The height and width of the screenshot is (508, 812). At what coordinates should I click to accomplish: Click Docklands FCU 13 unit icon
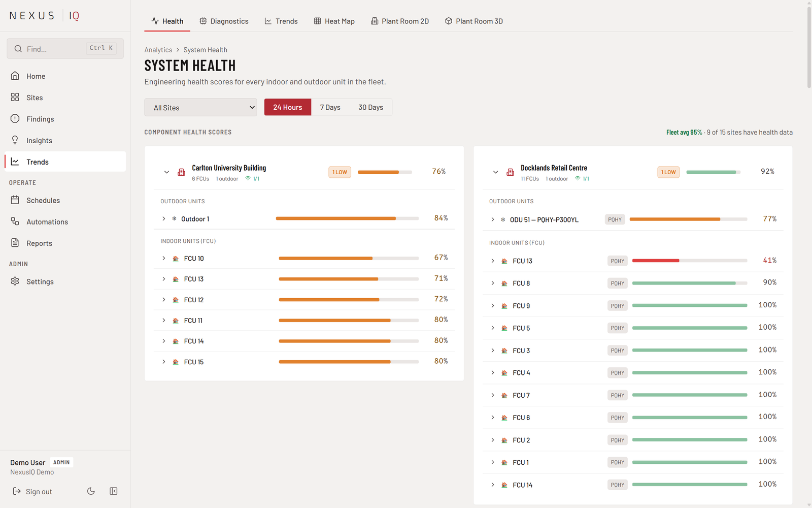[504, 261]
